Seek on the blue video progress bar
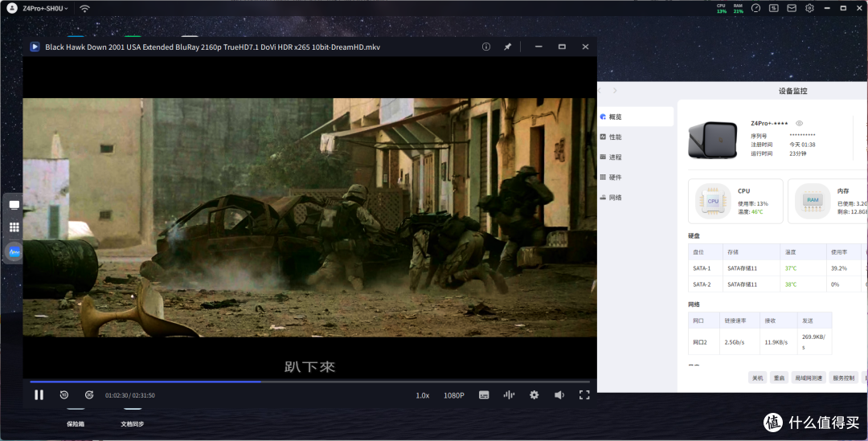This screenshot has width=868, height=441. click(x=310, y=382)
